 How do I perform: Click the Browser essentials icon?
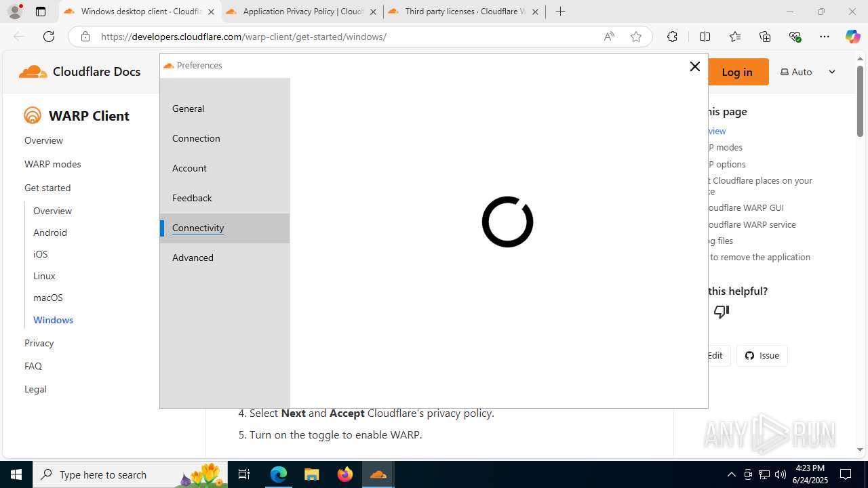(x=795, y=37)
